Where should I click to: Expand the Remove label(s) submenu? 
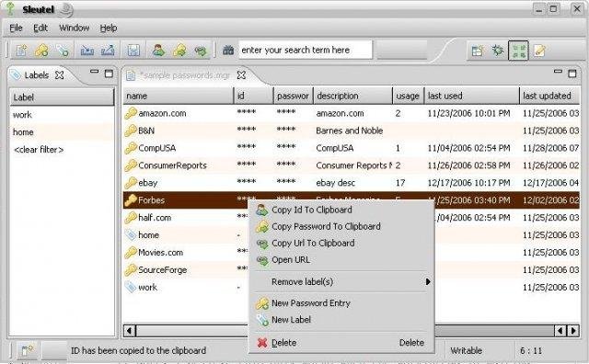(x=341, y=281)
